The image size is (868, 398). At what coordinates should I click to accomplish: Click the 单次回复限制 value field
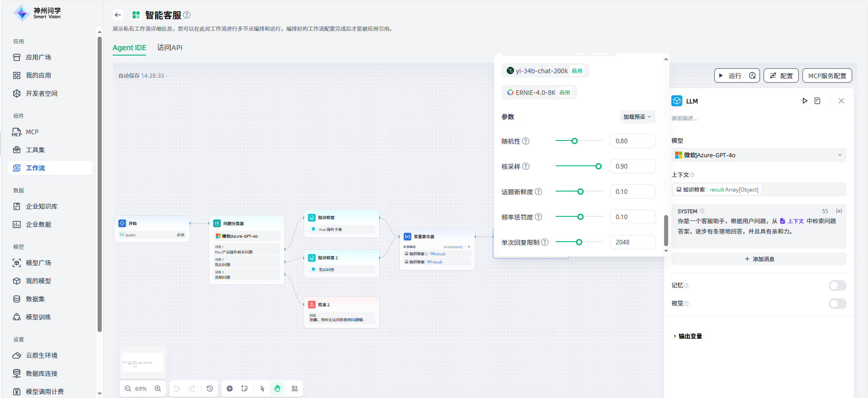[x=632, y=242]
